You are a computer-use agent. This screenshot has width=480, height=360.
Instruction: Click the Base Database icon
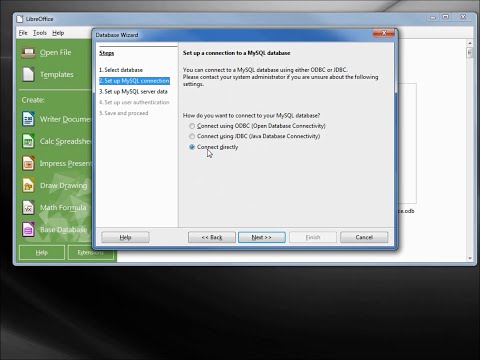28,229
